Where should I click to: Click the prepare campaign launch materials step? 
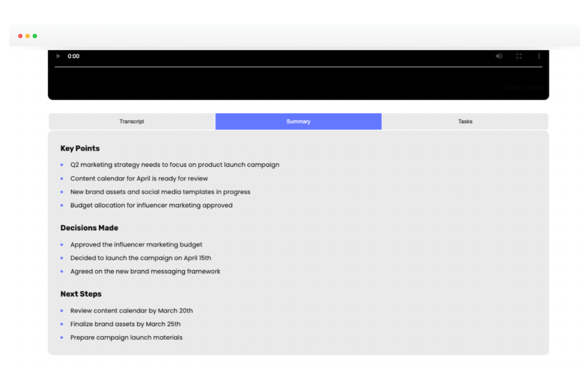126,337
